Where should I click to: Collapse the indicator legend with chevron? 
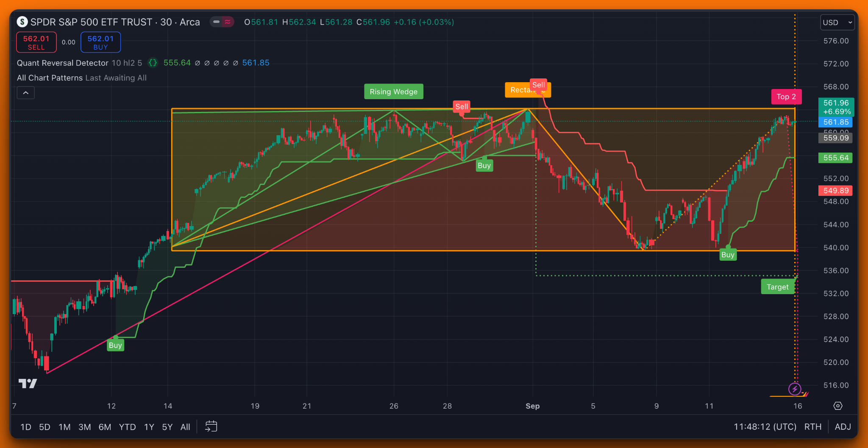26,93
